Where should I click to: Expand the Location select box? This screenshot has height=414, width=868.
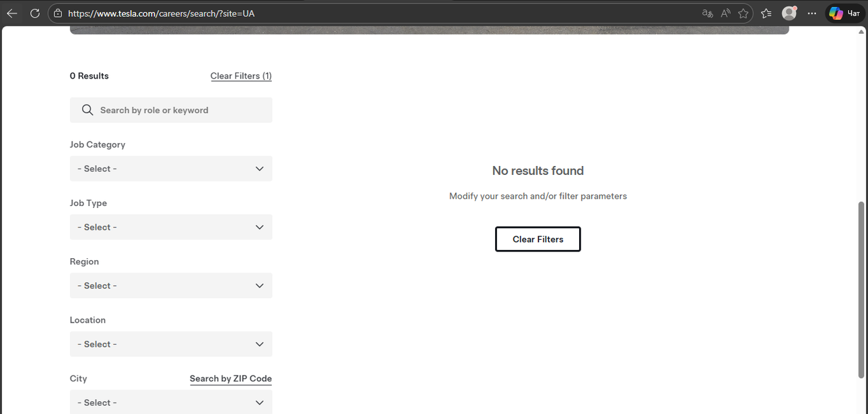[171, 344]
